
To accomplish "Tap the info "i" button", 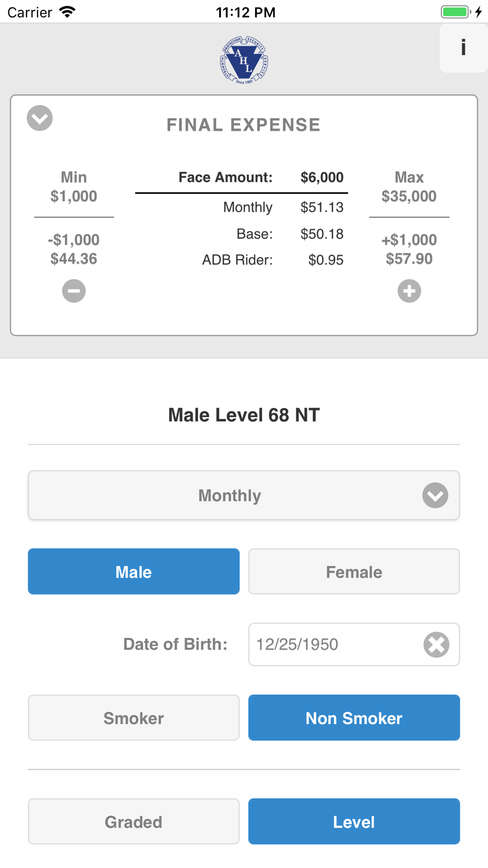I will pyautogui.click(x=463, y=48).
